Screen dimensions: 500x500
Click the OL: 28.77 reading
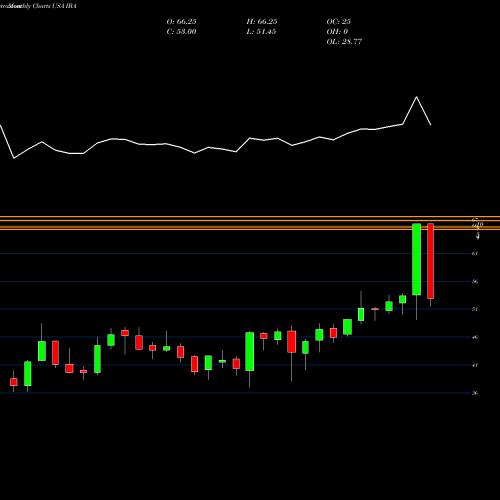tap(344, 42)
